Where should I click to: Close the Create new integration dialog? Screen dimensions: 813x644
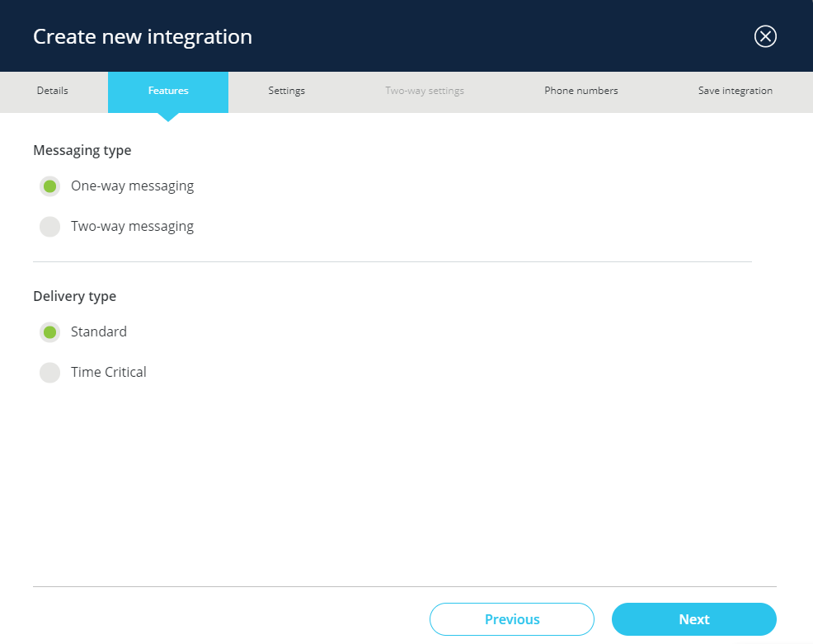pyautogui.click(x=765, y=36)
